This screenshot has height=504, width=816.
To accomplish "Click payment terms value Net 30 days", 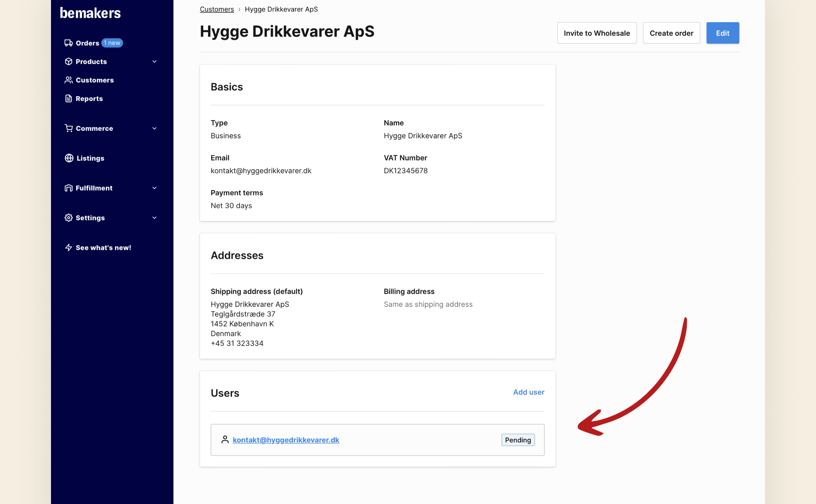I will 231,206.
